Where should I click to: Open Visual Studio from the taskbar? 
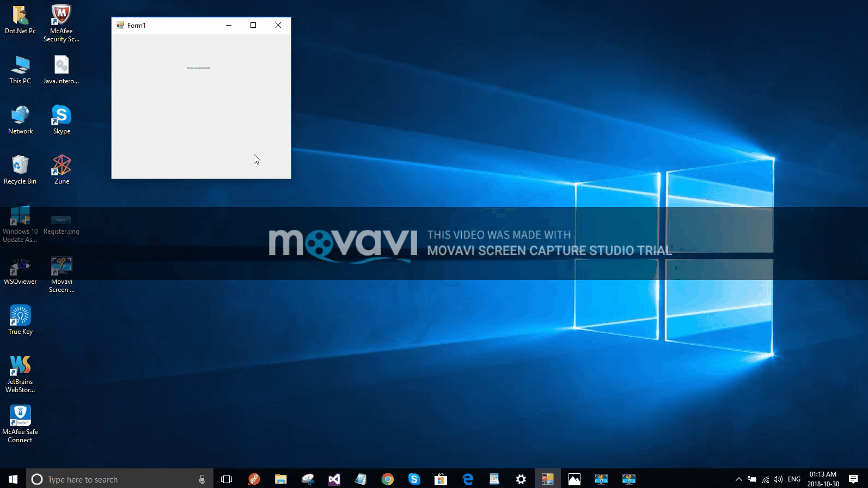pyautogui.click(x=334, y=479)
